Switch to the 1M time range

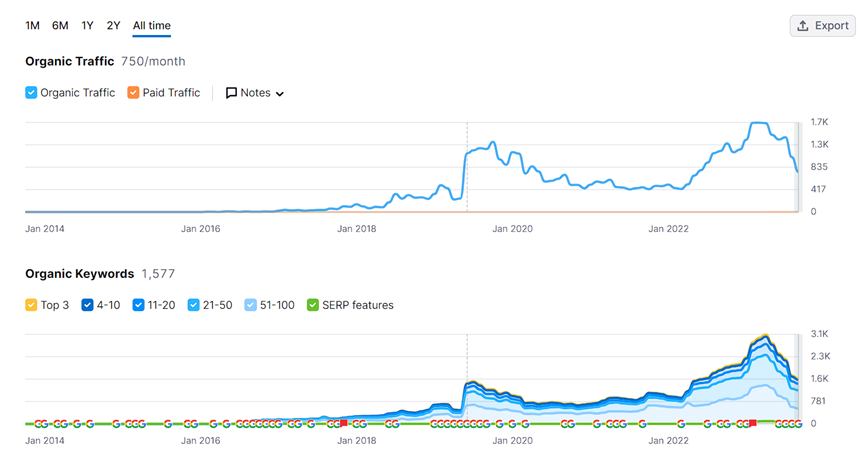click(x=33, y=25)
